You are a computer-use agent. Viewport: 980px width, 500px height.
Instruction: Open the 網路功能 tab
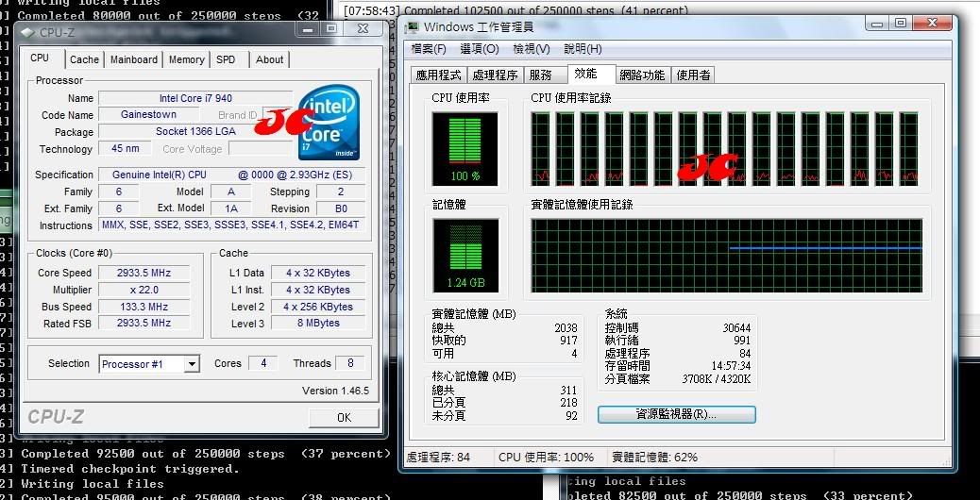[x=642, y=75]
